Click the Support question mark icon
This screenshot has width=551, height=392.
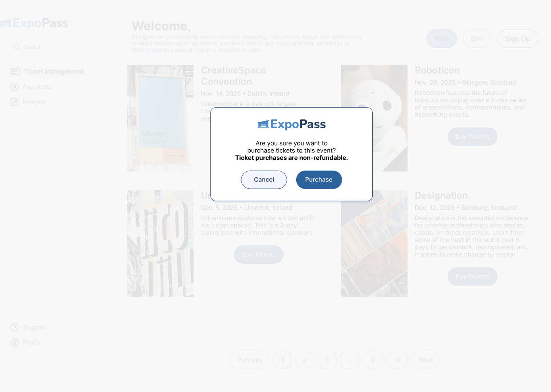pyautogui.click(x=15, y=327)
